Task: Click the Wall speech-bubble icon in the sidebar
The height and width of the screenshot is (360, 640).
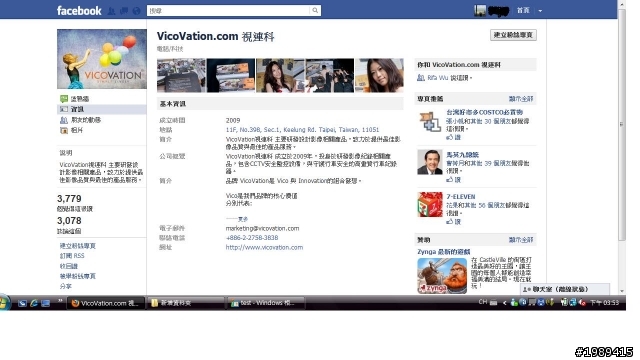Action: click(x=64, y=99)
